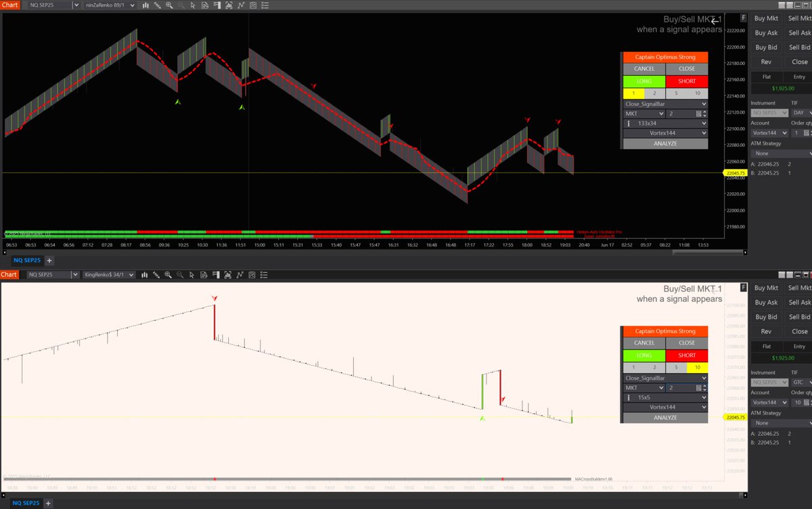Toggle SHORT in the bottom chart panel
Viewport: 812px width, 509px height.
(x=687, y=355)
